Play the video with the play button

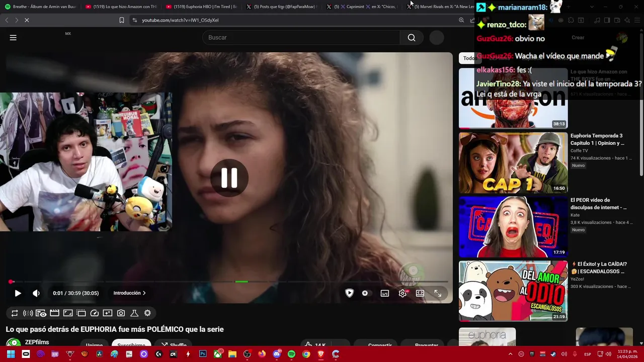[x=18, y=293]
